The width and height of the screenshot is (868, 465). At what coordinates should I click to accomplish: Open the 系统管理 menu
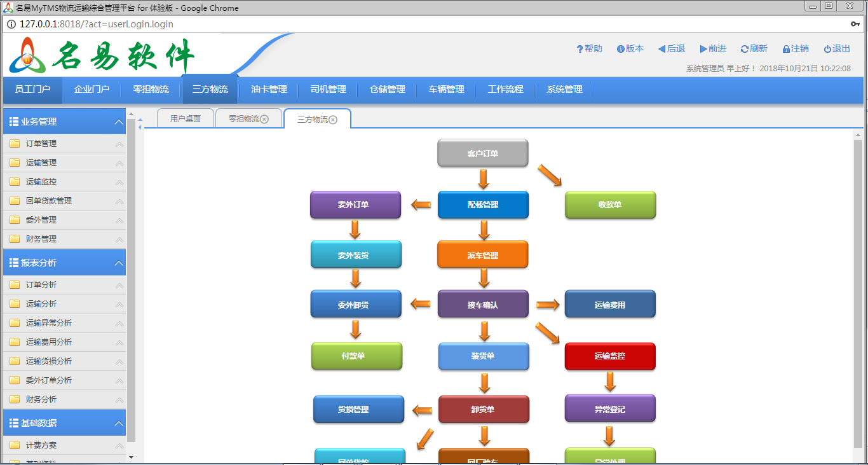point(565,90)
